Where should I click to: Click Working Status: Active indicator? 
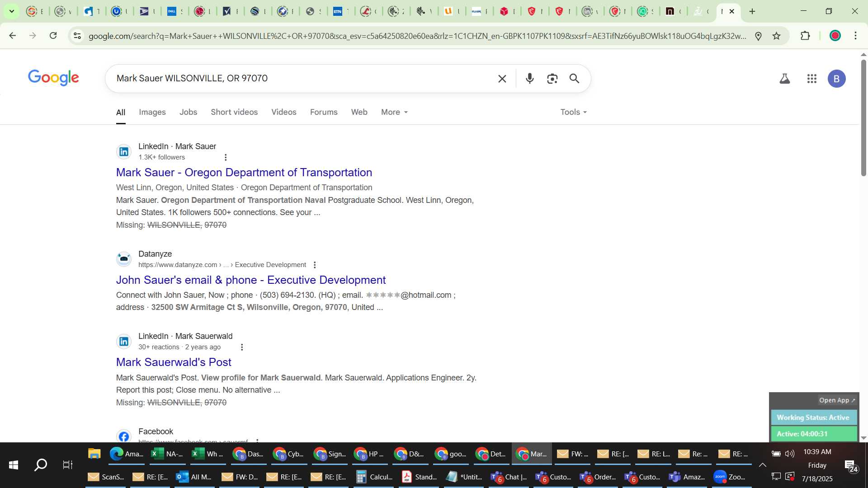[x=813, y=418]
